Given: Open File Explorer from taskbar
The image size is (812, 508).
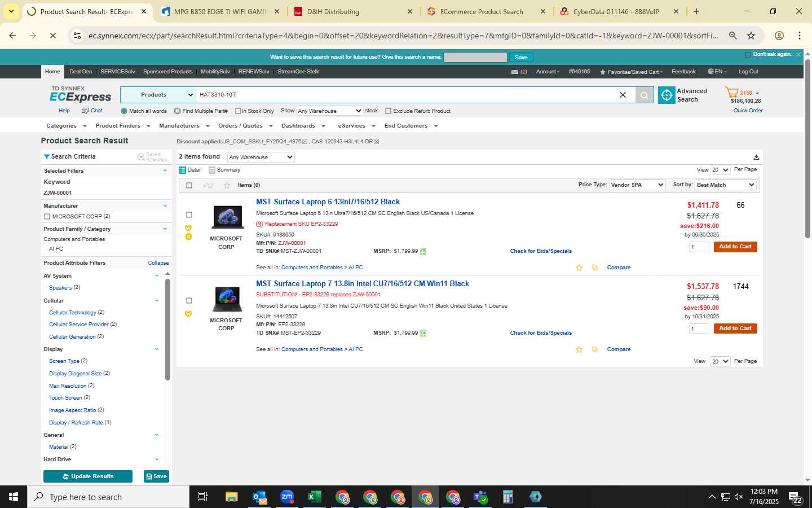Looking at the screenshot, I should pos(232,497).
